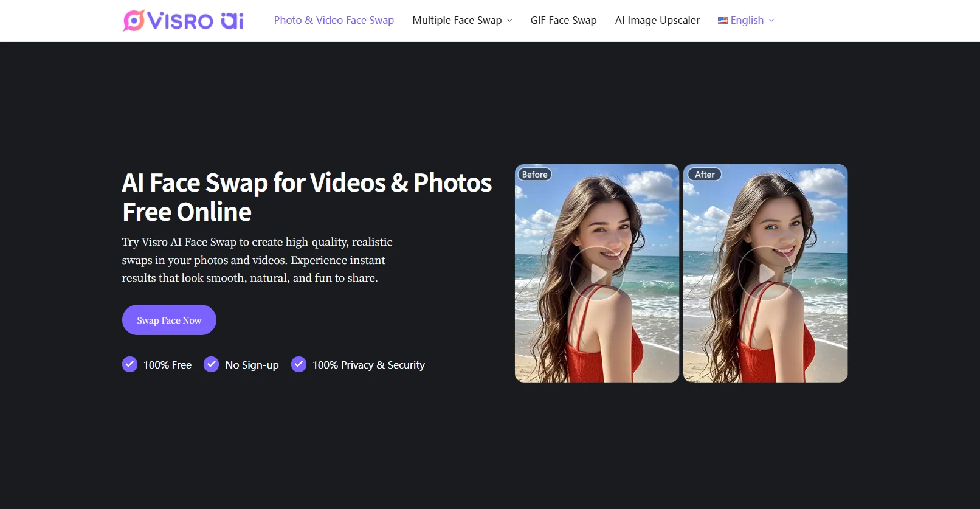Play the After video preview

[x=765, y=274]
